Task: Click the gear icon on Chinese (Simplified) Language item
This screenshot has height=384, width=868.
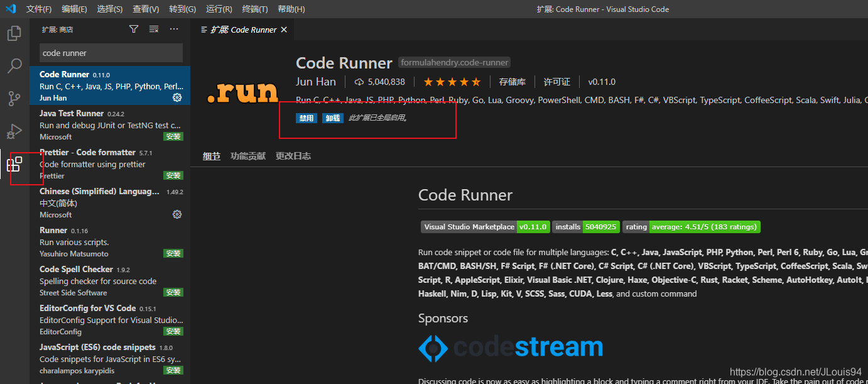Action: click(x=177, y=214)
